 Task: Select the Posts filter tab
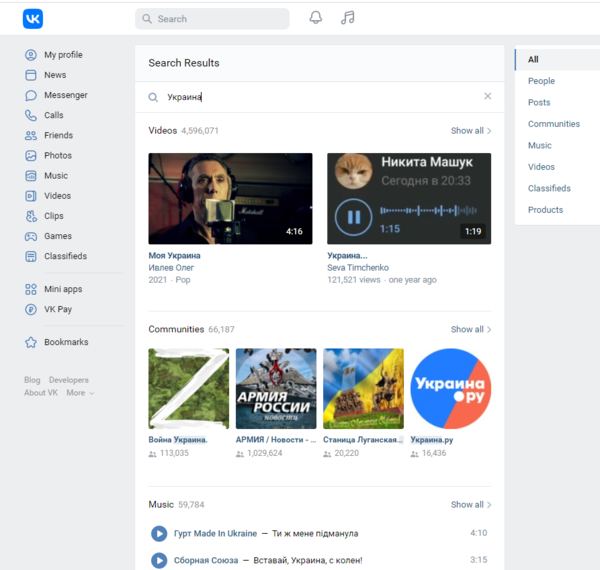539,103
